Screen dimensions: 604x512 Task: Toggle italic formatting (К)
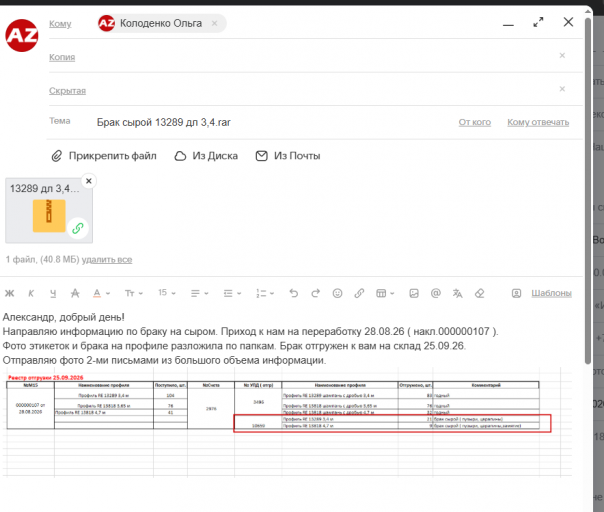[31, 294]
